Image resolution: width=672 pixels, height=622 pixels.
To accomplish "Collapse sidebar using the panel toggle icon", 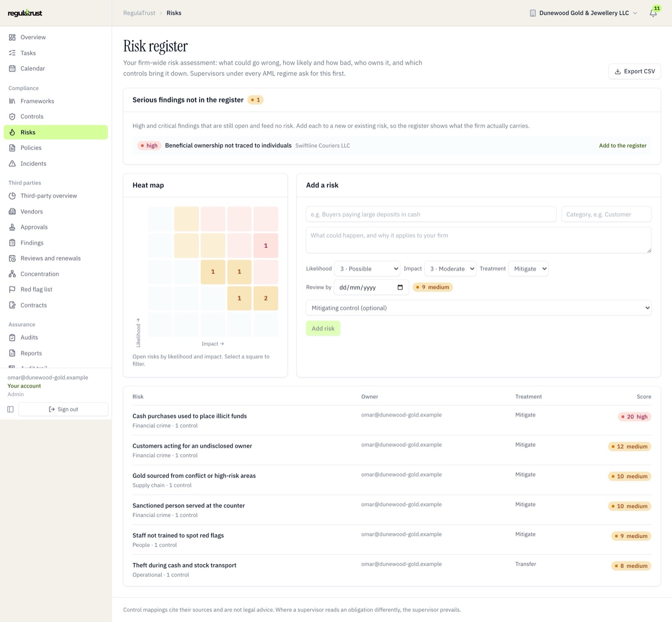I will click(10, 409).
